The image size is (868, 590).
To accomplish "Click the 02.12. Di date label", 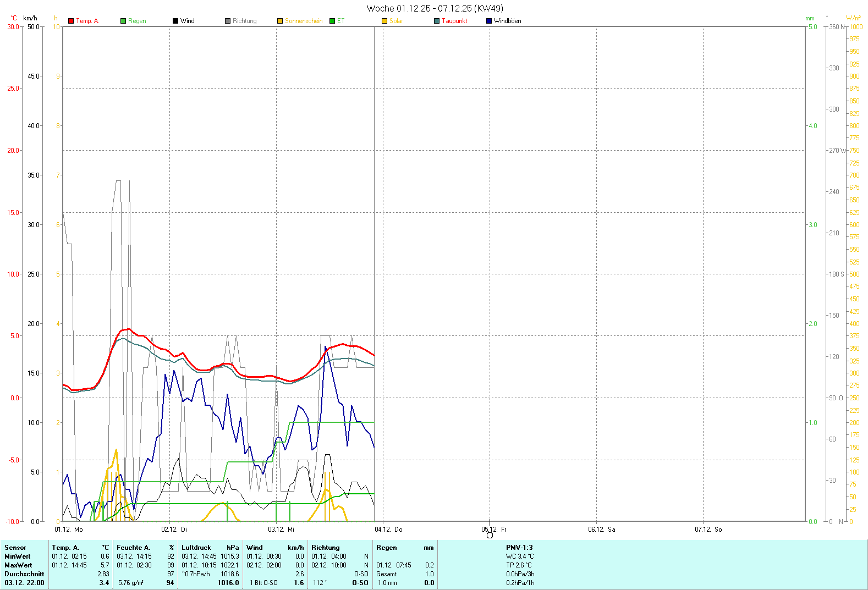I will pos(174,530).
